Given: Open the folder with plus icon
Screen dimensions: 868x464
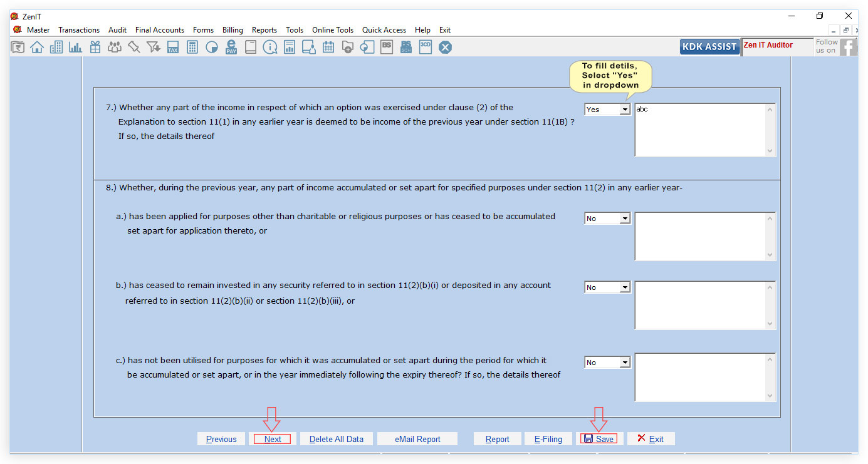Looking at the screenshot, I should (348, 47).
